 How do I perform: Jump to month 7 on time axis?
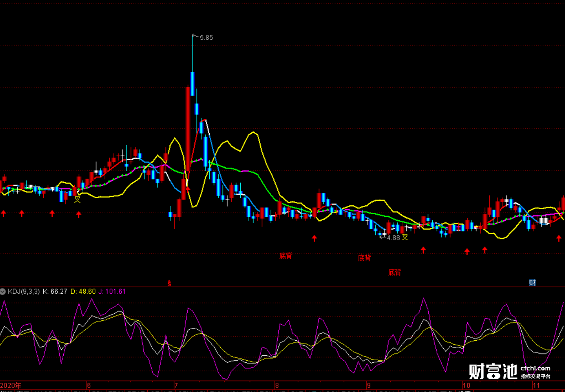(176, 386)
